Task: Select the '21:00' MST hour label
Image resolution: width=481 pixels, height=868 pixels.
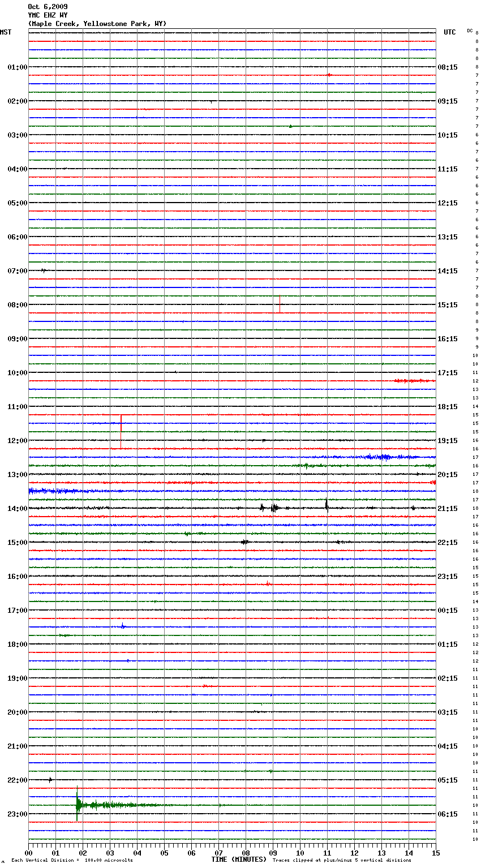Action: coord(18,746)
